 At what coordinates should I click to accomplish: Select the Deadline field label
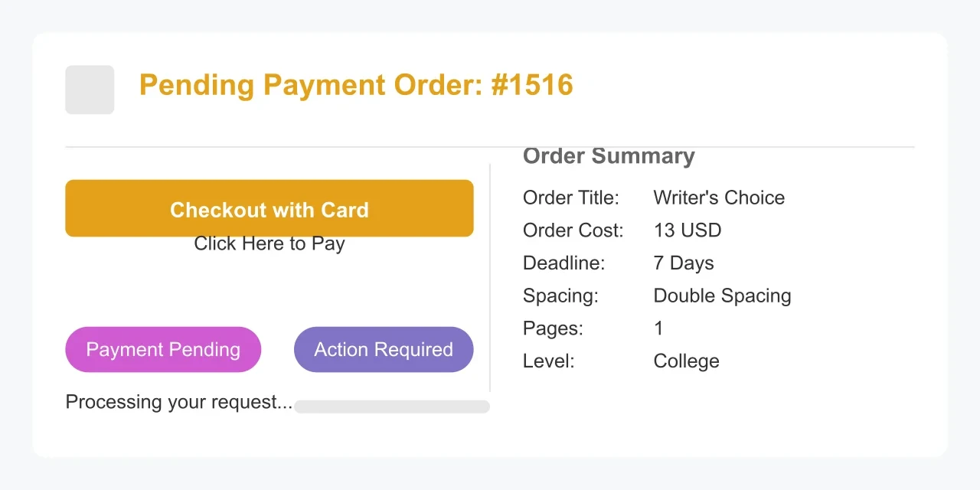[x=563, y=263]
